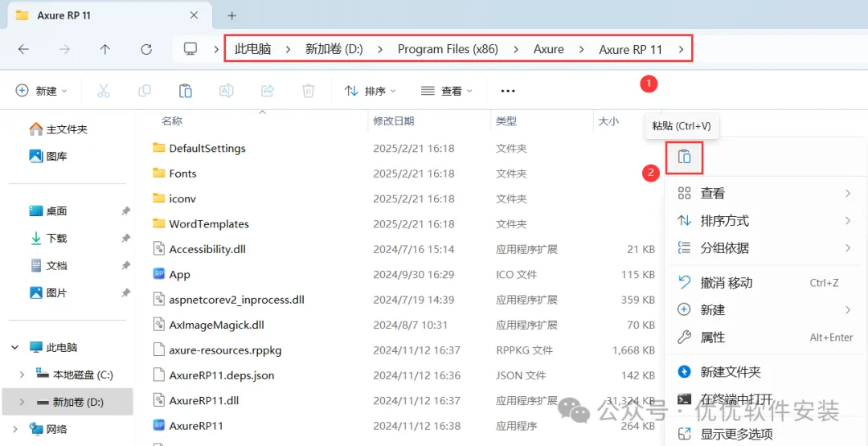Sort by the 大小 column header
This screenshot has width=868, height=446.
609,121
